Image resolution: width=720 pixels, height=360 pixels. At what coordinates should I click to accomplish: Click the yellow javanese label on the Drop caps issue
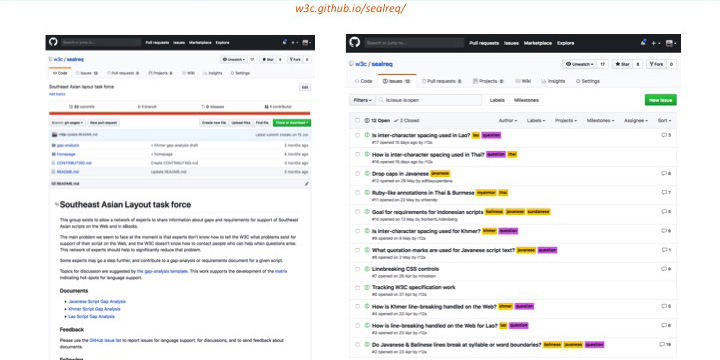(x=440, y=174)
